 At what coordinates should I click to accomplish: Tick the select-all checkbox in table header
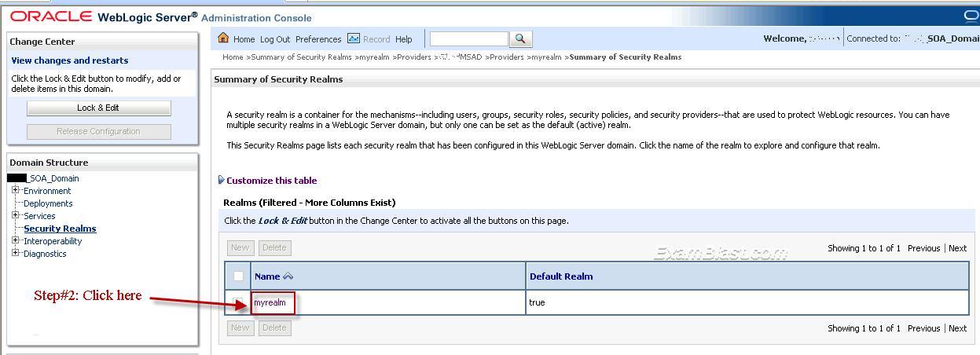pos(238,276)
